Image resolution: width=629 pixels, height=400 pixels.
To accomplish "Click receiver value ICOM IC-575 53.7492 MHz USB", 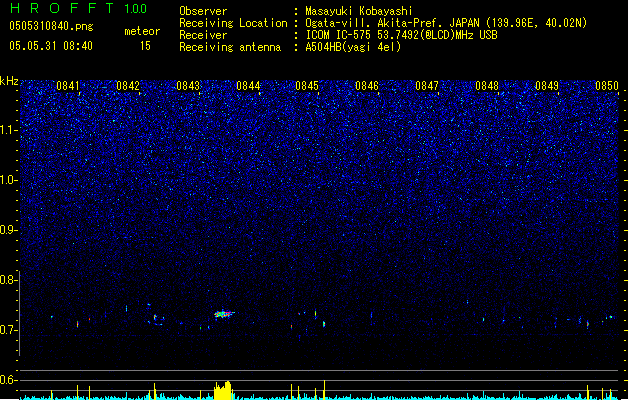I will click(401, 35).
